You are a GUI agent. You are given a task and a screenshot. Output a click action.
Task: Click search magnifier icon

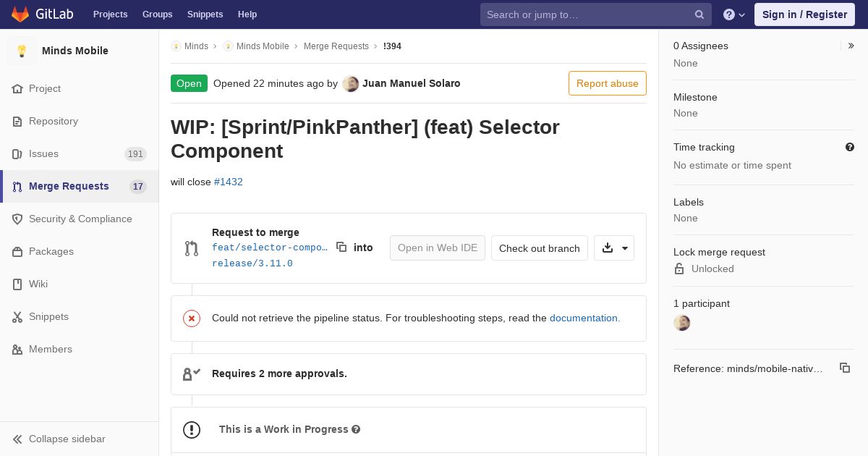tap(699, 14)
